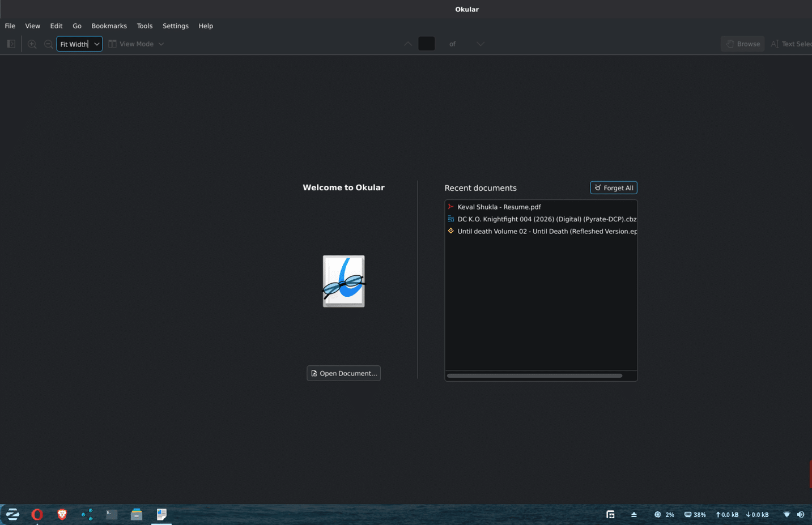Image resolution: width=812 pixels, height=525 pixels.
Task: Click the download speed 0.0 kB indicator
Action: point(757,515)
